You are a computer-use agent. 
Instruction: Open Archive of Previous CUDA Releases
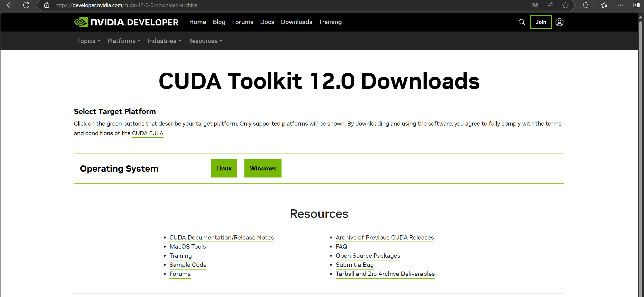click(x=385, y=237)
